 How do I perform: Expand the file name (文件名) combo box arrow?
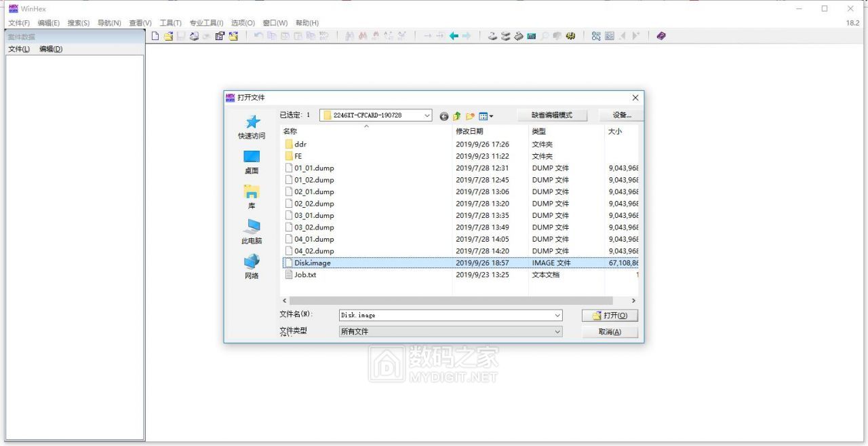(x=557, y=316)
